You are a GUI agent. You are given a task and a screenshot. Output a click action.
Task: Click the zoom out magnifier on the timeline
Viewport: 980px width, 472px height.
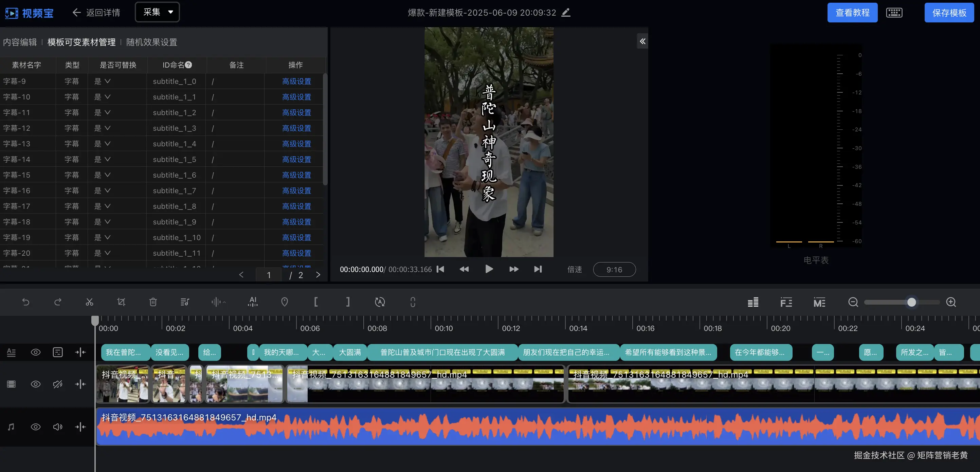(853, 302)
